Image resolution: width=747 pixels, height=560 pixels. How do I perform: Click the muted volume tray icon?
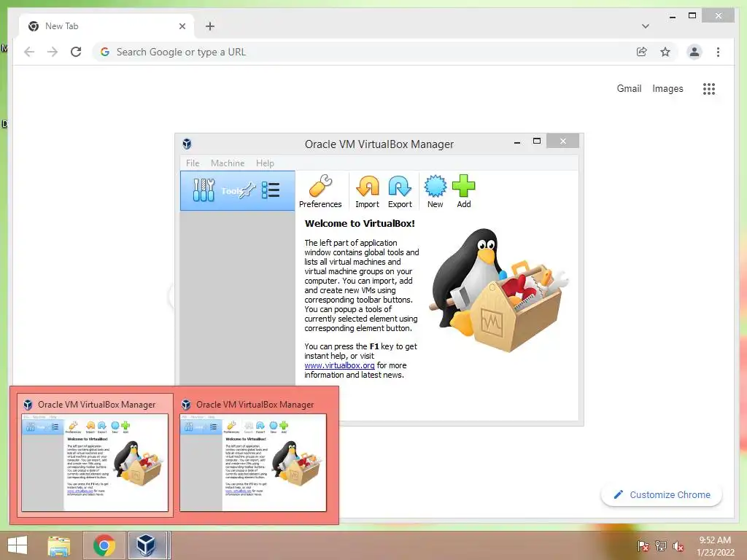678,546
